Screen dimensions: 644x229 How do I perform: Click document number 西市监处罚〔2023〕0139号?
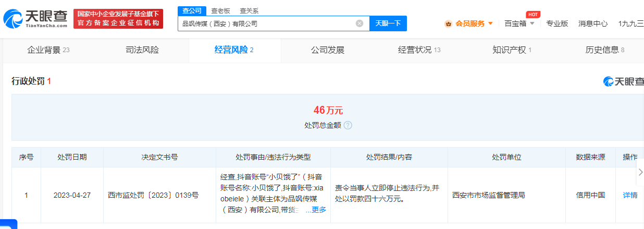(153, 195)
